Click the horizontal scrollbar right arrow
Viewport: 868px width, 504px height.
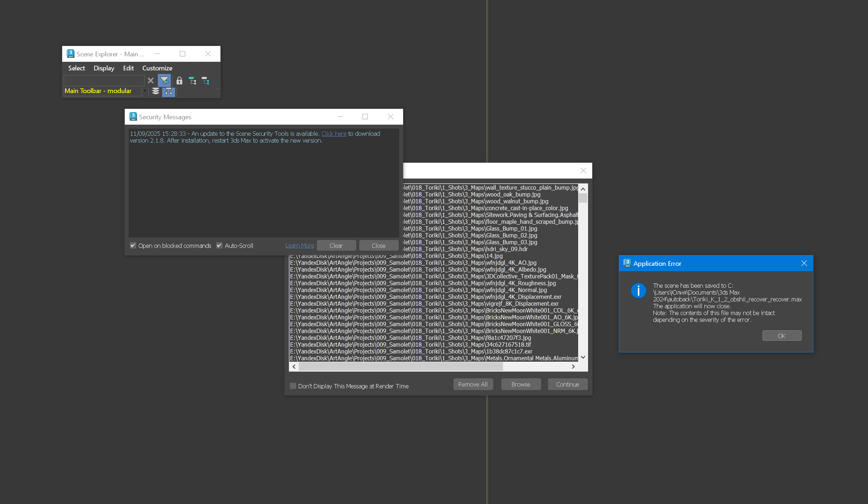pos(573,366)
